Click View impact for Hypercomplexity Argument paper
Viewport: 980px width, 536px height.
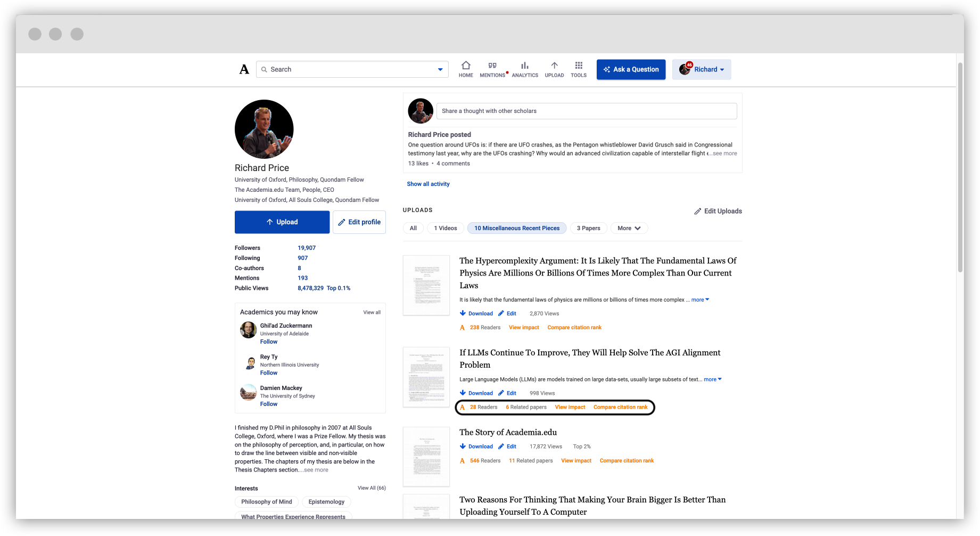coord(524,328)
